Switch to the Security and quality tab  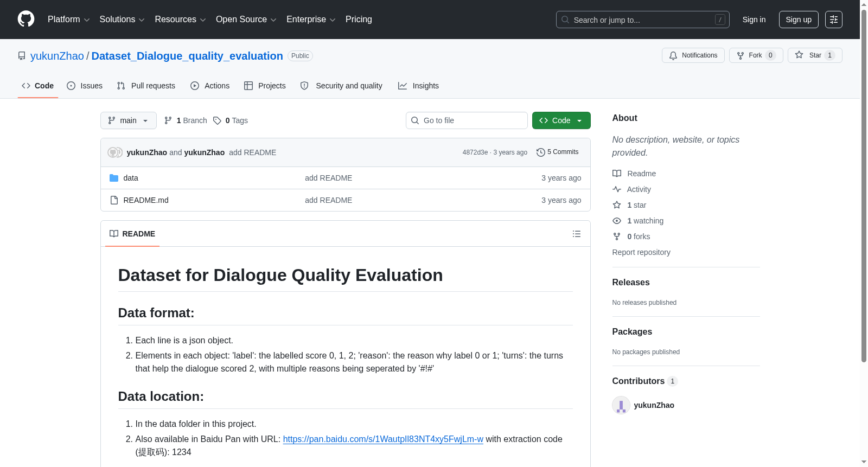click(341, 86)
